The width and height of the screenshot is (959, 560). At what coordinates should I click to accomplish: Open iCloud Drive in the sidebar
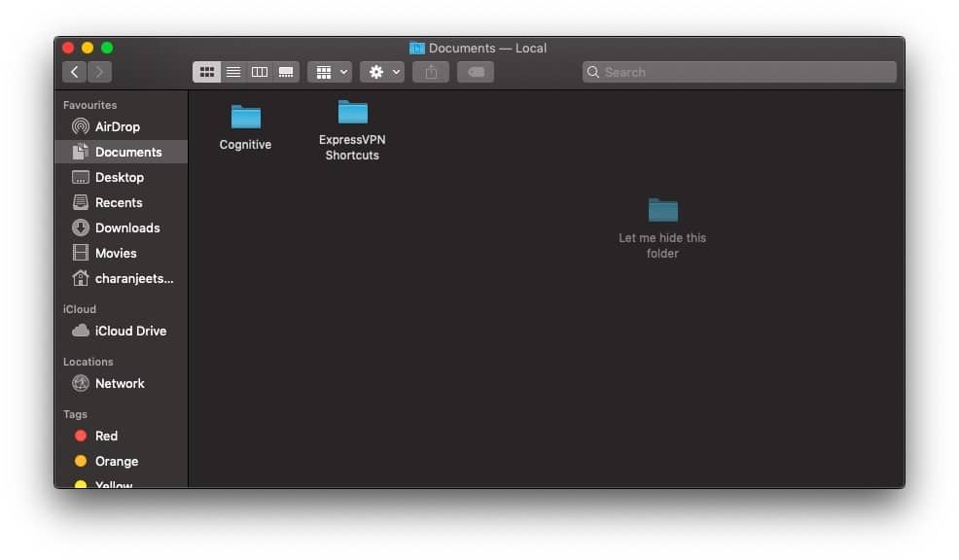130,331
